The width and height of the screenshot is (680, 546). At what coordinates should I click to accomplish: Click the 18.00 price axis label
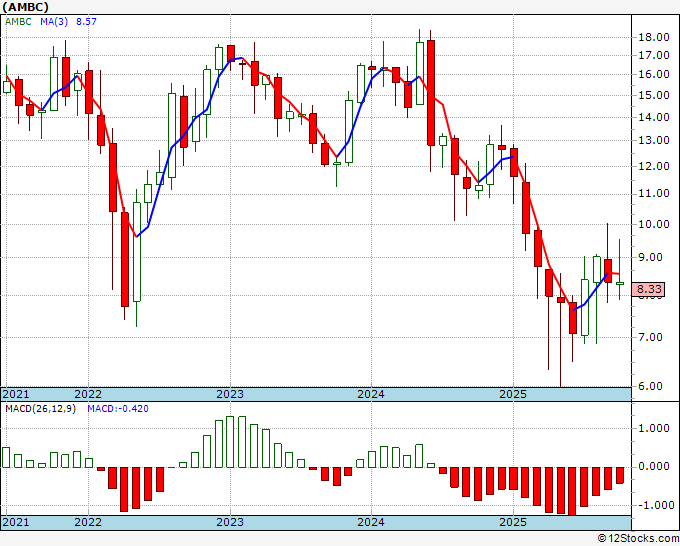click(654, 37)
